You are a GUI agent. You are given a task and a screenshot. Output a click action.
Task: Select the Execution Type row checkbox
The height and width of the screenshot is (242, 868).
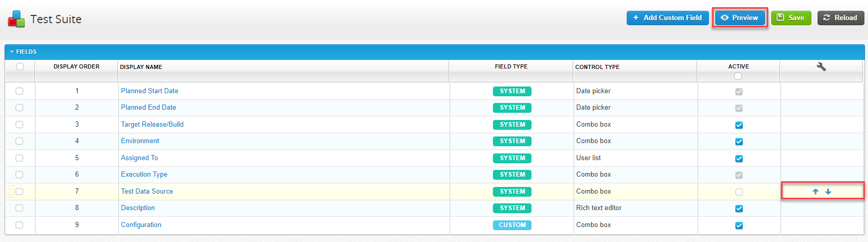pyautogui.click(x=20, y=175)
